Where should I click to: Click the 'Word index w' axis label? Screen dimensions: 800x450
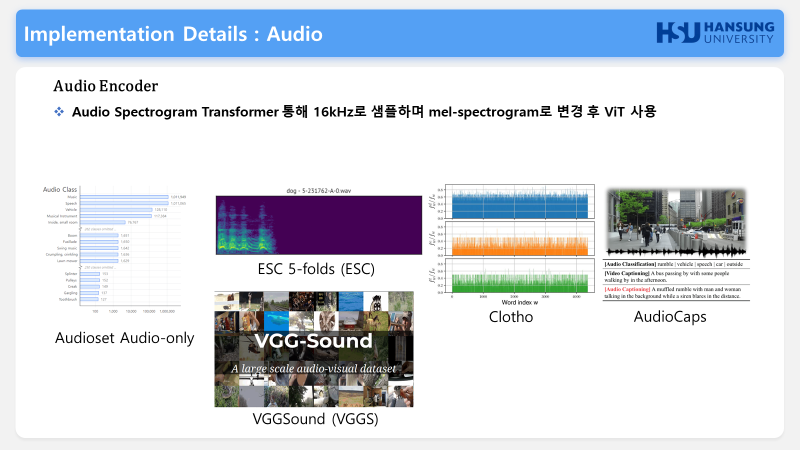click(519, 303)
